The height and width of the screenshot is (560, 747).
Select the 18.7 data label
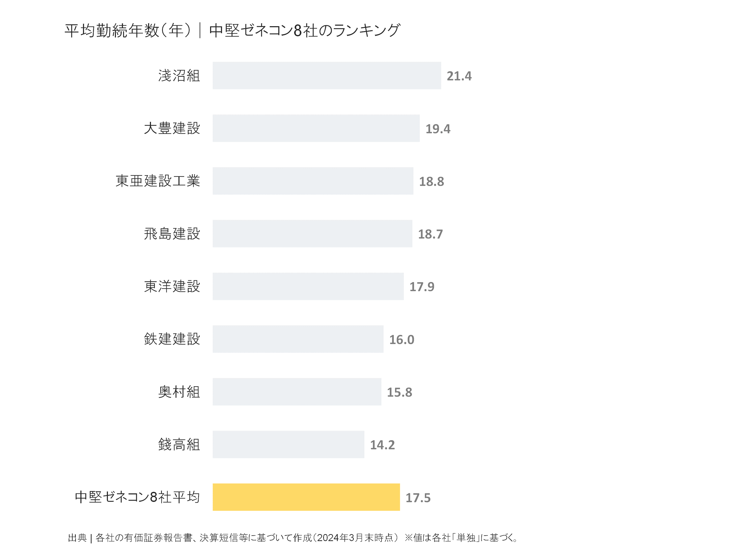point(430,234)
